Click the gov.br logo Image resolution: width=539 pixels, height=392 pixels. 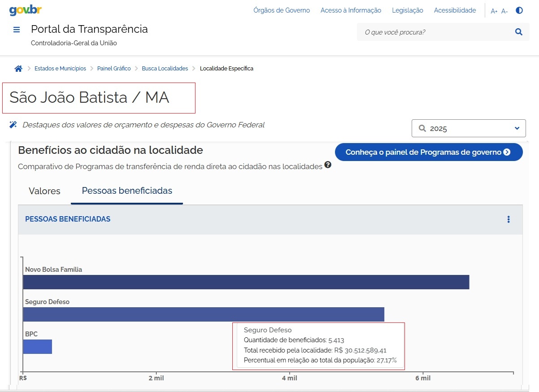coord(26,10)
